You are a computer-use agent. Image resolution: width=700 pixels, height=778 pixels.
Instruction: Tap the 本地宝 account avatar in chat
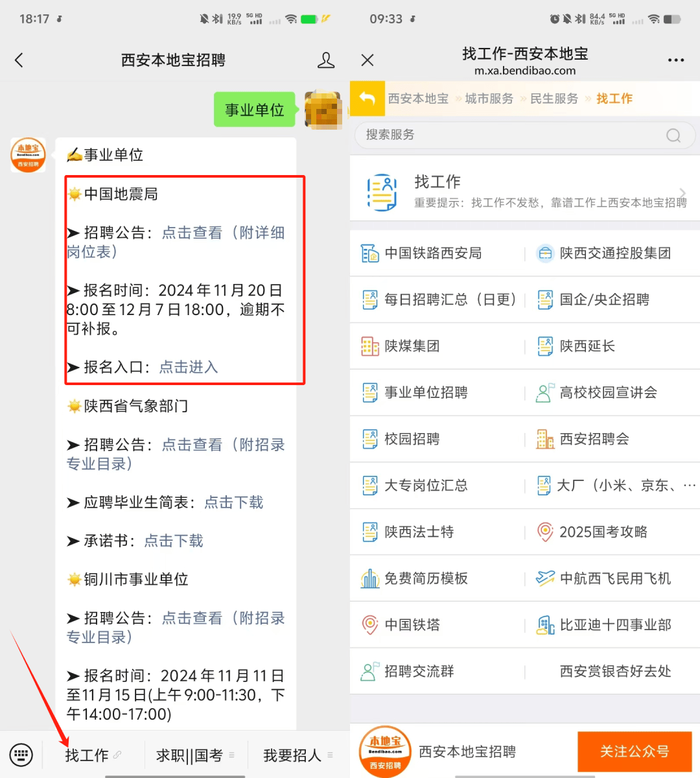tap(28, 155)
